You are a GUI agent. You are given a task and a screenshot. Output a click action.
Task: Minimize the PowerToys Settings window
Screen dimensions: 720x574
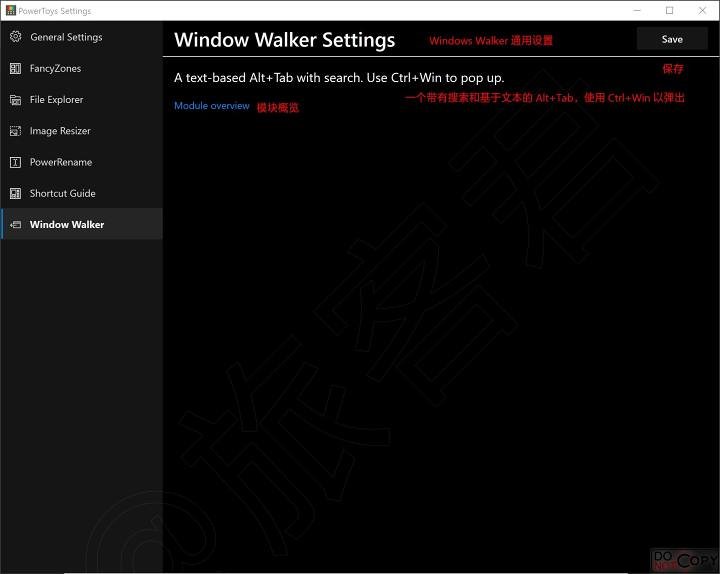point(637,10)
